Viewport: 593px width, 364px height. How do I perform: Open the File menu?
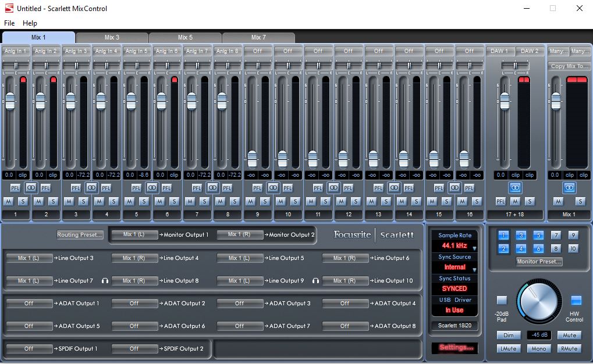tap(9, 23)
